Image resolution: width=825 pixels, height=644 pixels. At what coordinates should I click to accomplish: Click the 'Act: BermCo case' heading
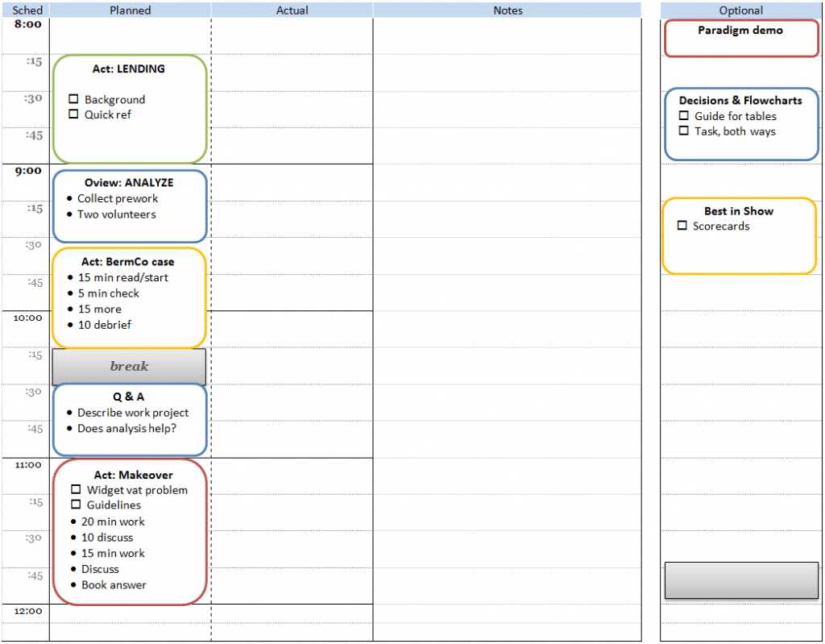128,262
